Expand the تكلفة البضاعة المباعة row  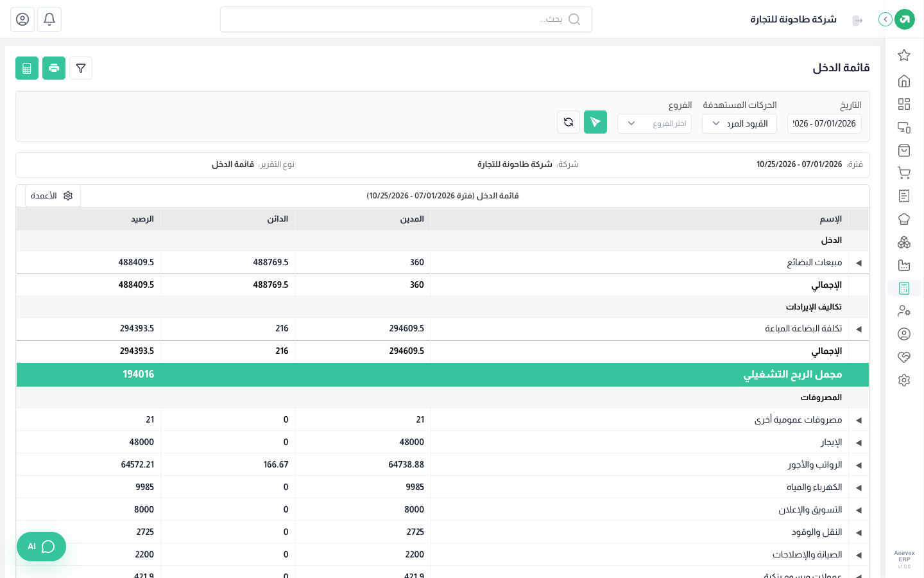coord(859,329)
